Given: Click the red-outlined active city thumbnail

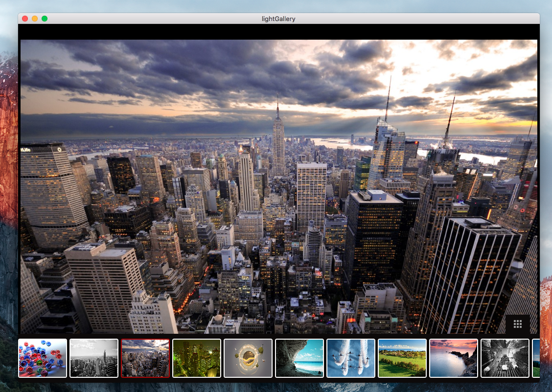Looking at the screenshot, I should click(x=145, y=358).
